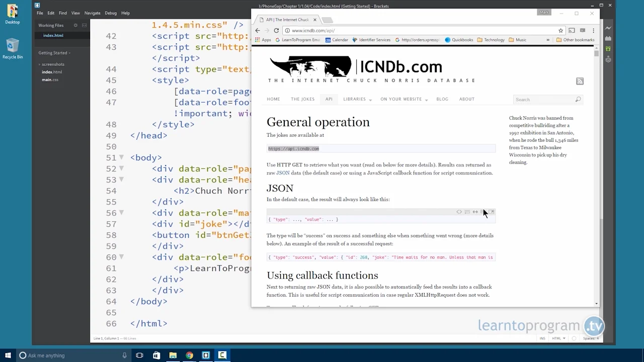Open main.css in Brackets file tree
This screenshot has width=644, height=362.
pos(50,80)
